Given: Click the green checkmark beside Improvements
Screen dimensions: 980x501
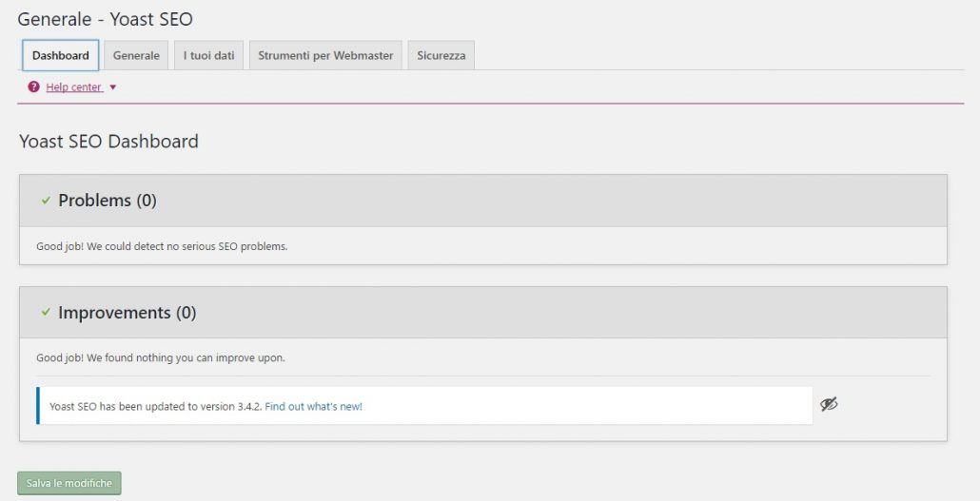Looking at the screenshot, I should (x=46, y=312).
